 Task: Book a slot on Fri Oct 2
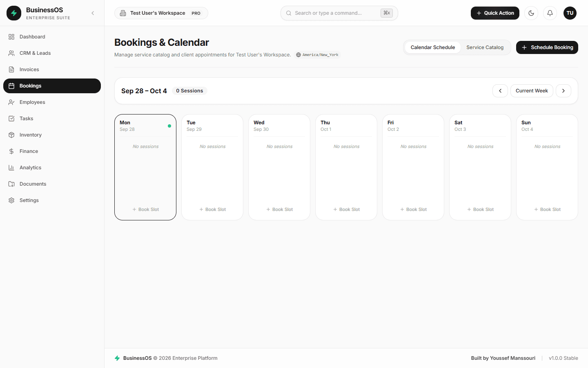pos(413,209)
